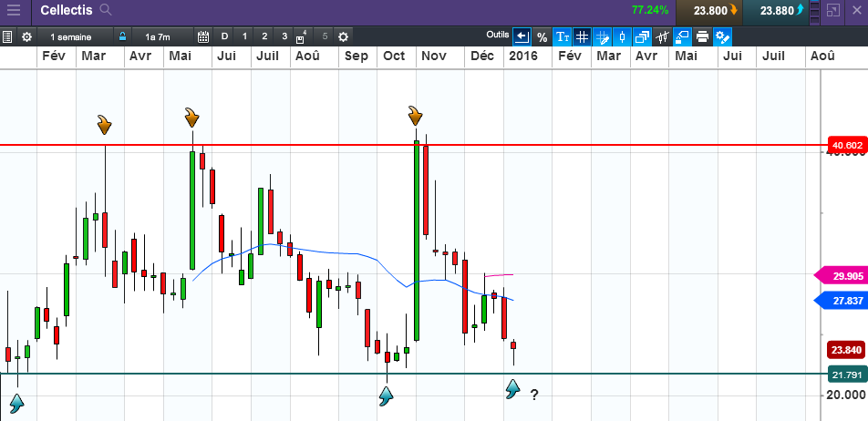Open the '1a 7m' time range dropdown
The width and height of the screenshot is (868, 421).
[x=162, y=37]
